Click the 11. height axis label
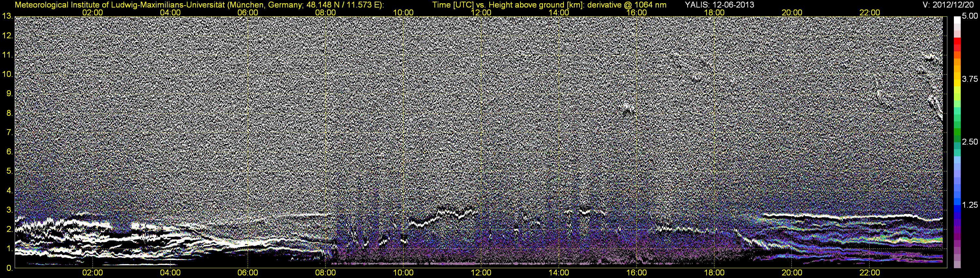 click(x=7, y=55)
